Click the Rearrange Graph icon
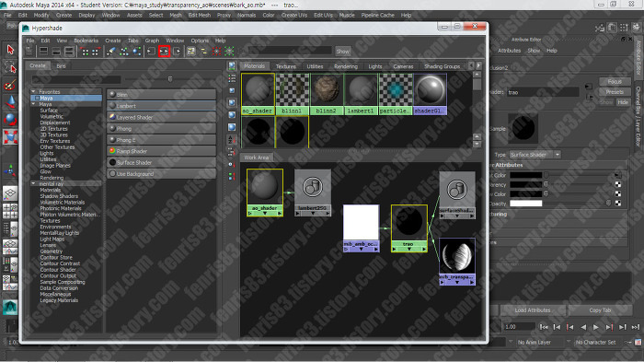Viewport: 644px width, 362px height. pos(123,52)
